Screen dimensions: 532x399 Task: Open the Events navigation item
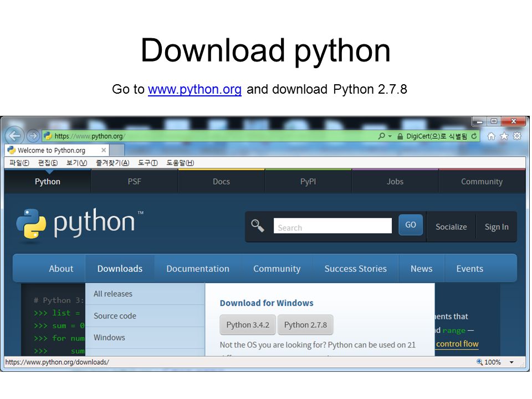pyautogui.click(x=469, y=268)
